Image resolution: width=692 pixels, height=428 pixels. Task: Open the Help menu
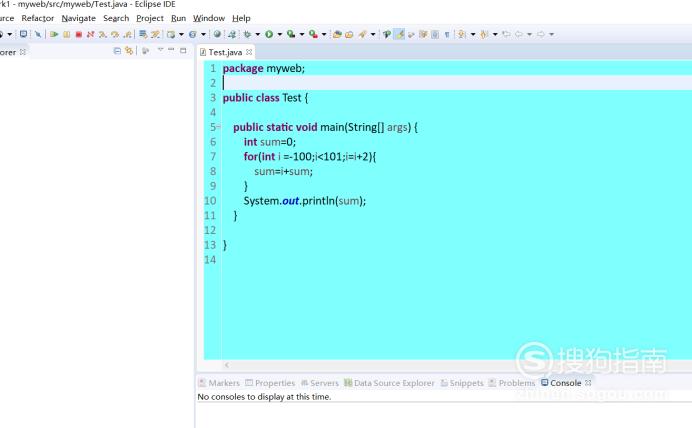click(x=241, y=18)
